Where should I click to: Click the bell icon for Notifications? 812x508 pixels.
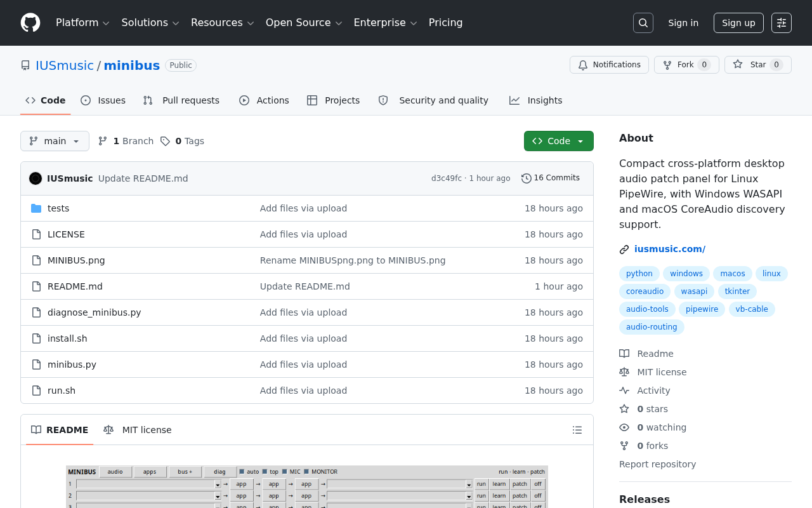coord(583,65)
